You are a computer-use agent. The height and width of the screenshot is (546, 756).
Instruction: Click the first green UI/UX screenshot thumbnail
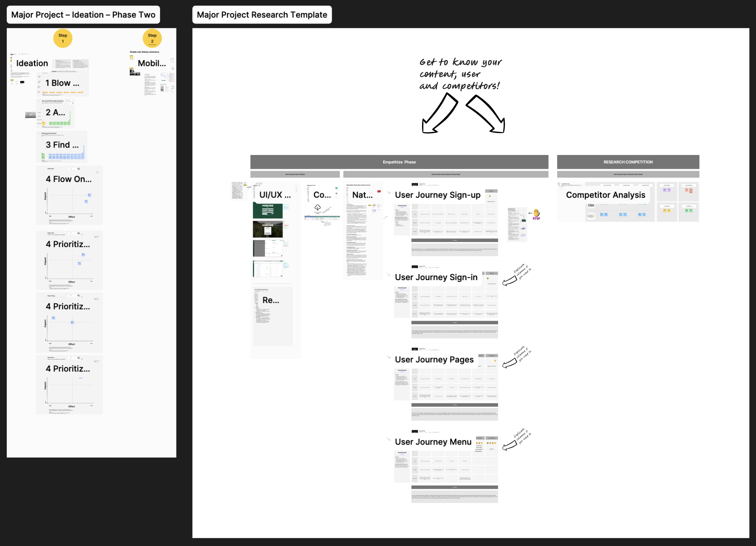(268, 211)
